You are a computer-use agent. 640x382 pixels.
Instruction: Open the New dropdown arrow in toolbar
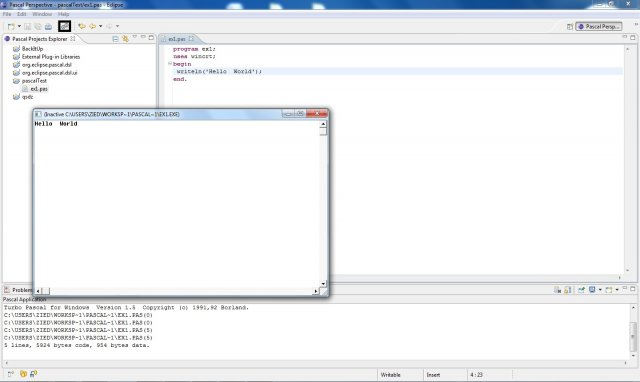(x=19, y=27)
